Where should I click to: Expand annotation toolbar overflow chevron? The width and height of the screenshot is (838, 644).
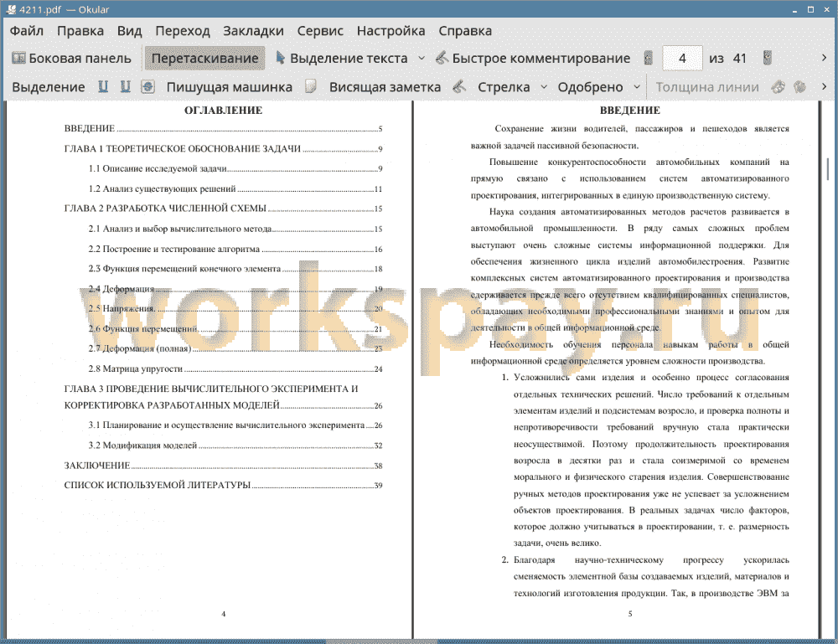pyautogui.click(x=824, y=87)
